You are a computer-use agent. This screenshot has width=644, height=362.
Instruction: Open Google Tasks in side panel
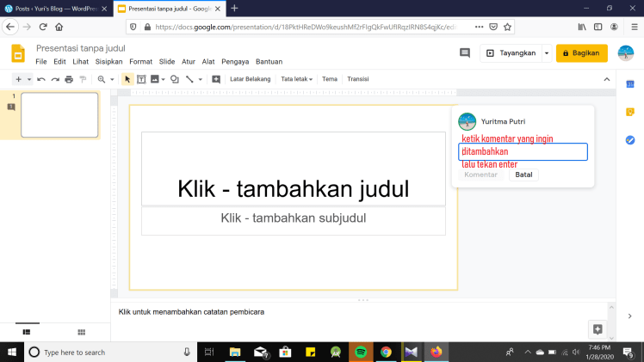630,140
